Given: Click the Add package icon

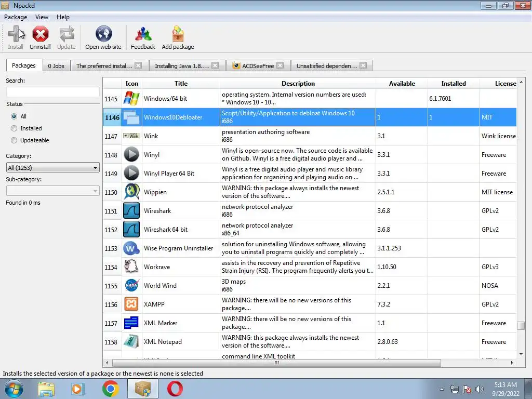Looking at the screenshot, I should point(178,34).
